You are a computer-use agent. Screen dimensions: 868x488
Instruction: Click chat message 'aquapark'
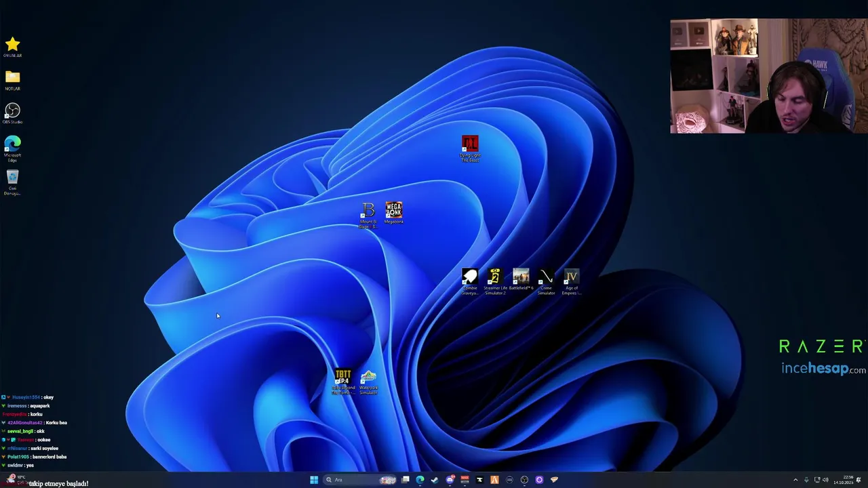coord(39,405)
